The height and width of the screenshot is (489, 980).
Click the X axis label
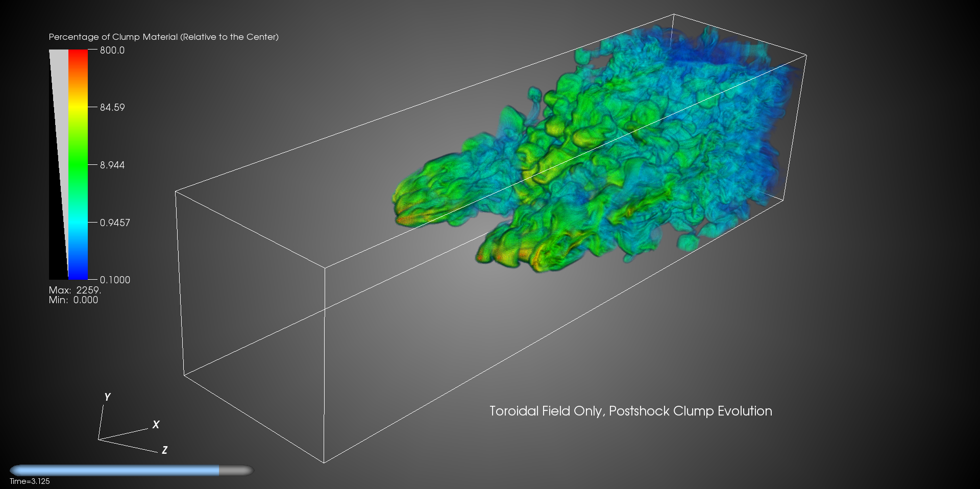[156, 424]
